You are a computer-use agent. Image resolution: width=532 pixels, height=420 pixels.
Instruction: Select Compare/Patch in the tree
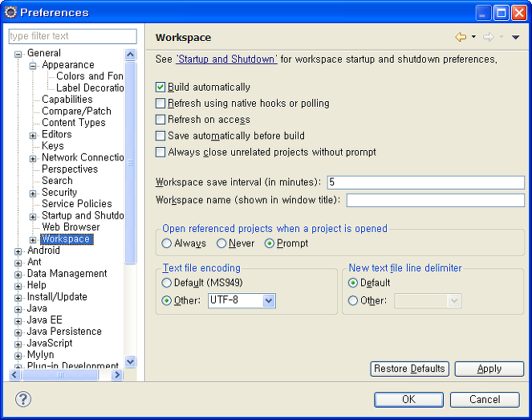(76, 111)
